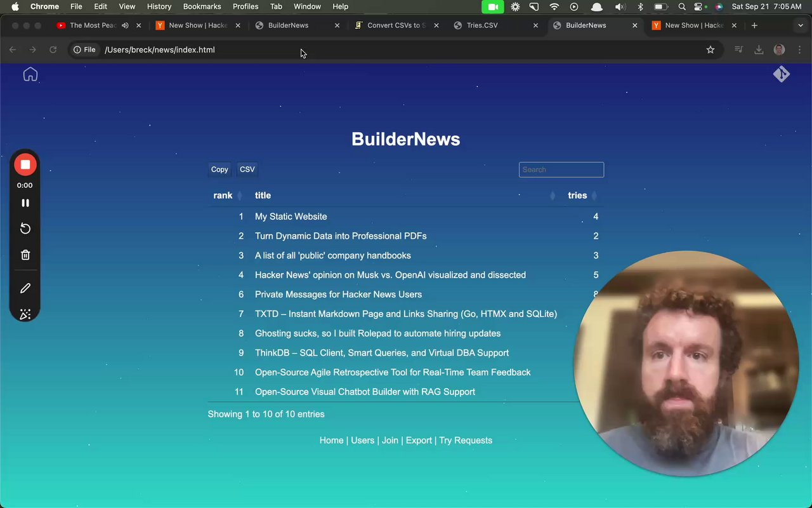Go forward using Chrome's forward arrow
Screen dimensions: 812x508
coord(33,50)
